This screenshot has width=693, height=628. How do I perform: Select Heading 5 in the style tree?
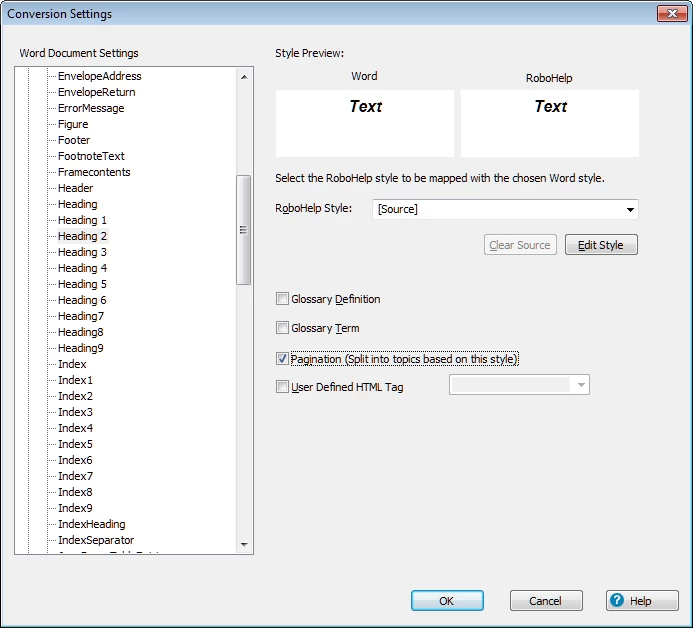(82, 284)
